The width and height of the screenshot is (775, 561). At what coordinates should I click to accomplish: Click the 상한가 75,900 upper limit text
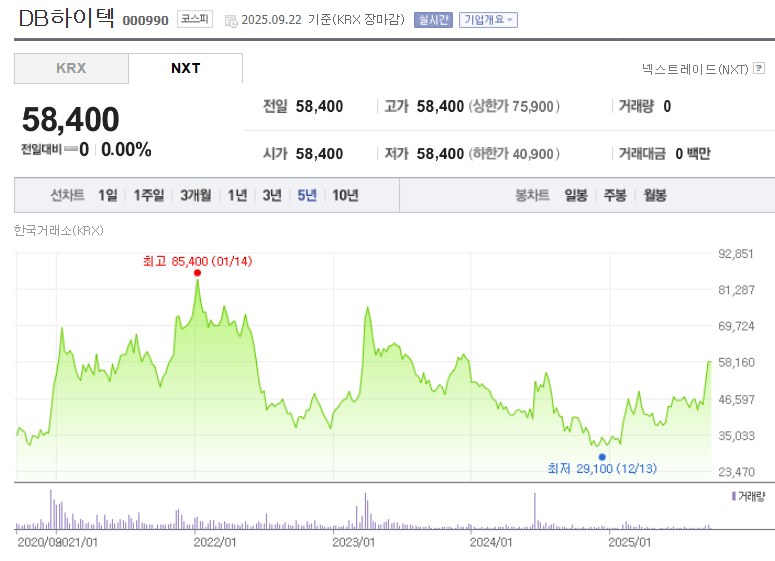click(x=514, y=106)
